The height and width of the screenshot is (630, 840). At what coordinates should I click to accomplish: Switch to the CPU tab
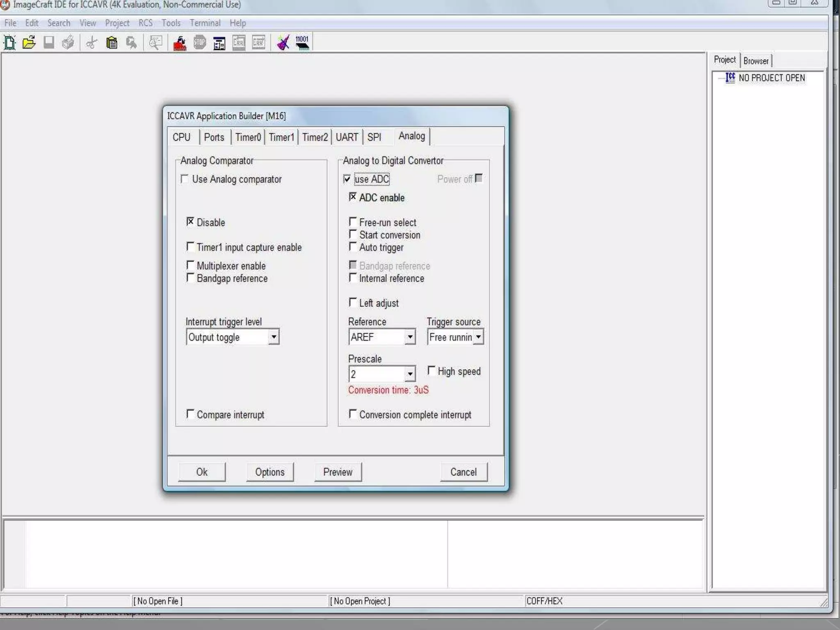[x=182, y=137]
